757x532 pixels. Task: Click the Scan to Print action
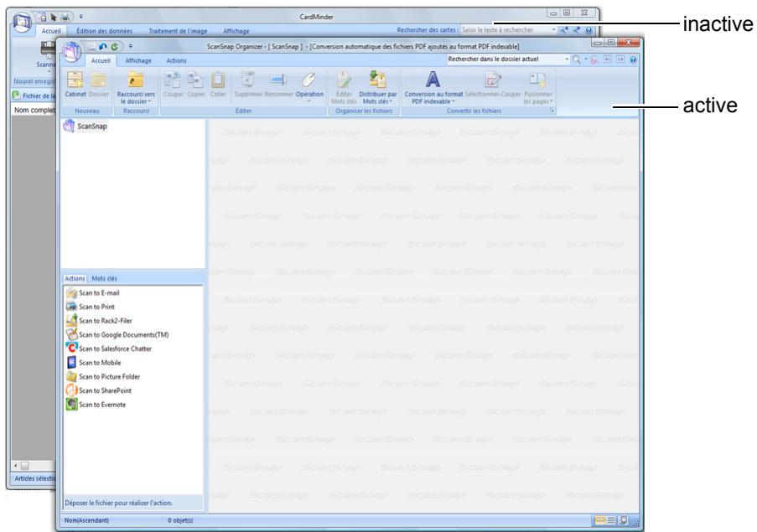point(91,307)
